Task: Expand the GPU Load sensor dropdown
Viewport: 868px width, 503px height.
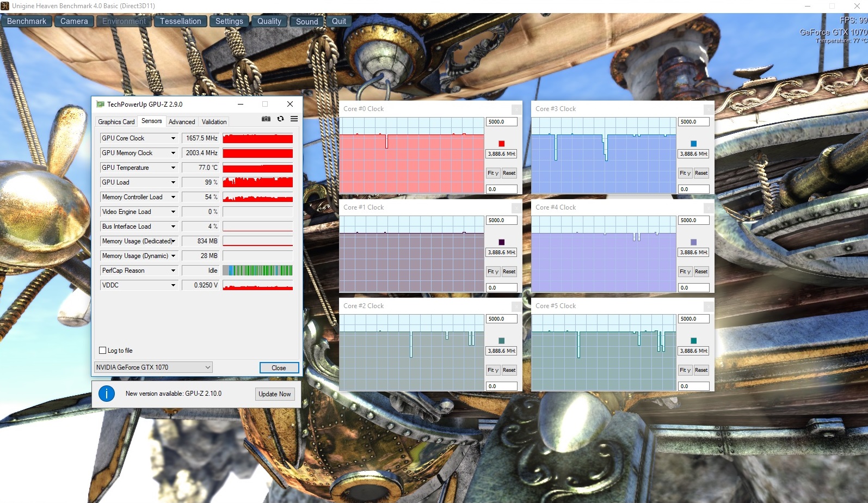Action: click(x=173, y=182)
